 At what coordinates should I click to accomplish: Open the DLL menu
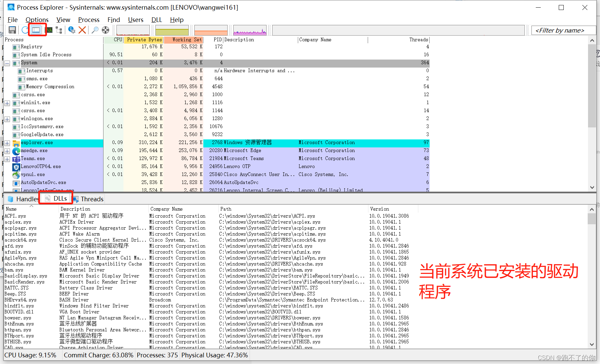pos(156,20)
